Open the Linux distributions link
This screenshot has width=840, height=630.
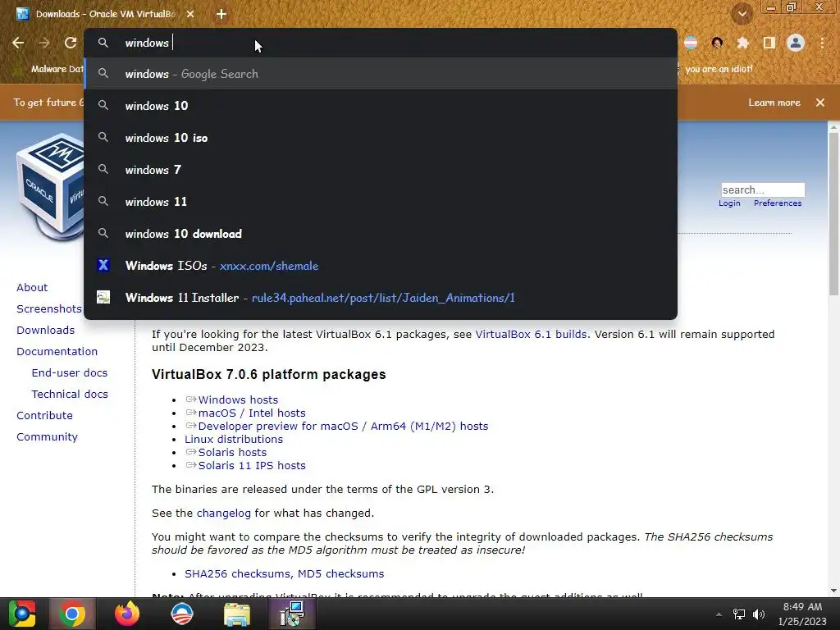tap(234, 440)
